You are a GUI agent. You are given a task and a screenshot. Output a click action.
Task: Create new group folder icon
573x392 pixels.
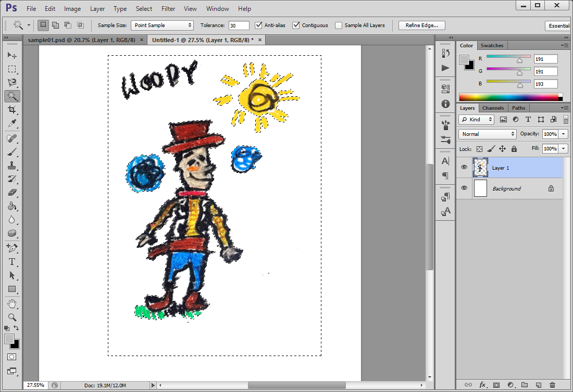point(525,385)
